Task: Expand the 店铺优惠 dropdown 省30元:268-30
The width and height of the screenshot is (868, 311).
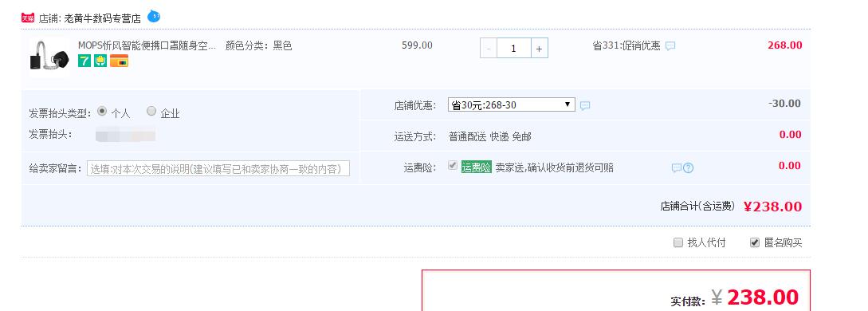Action: point(512,104)
